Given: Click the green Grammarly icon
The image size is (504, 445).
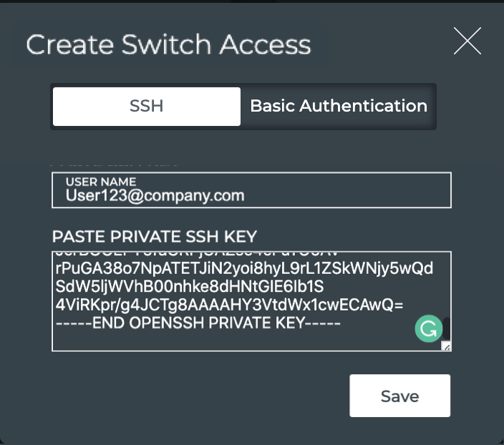Looking at the screenshot, I should (x=428, y=328).
